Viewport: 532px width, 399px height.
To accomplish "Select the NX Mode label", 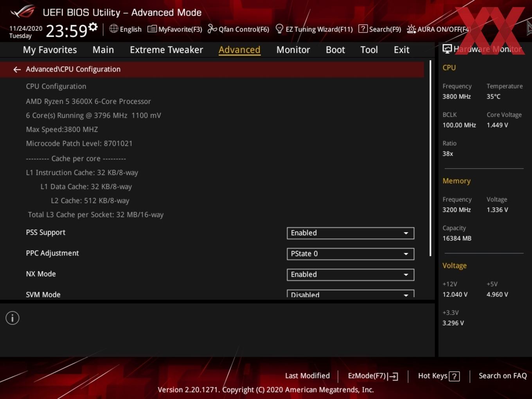I will click(41, 274).
